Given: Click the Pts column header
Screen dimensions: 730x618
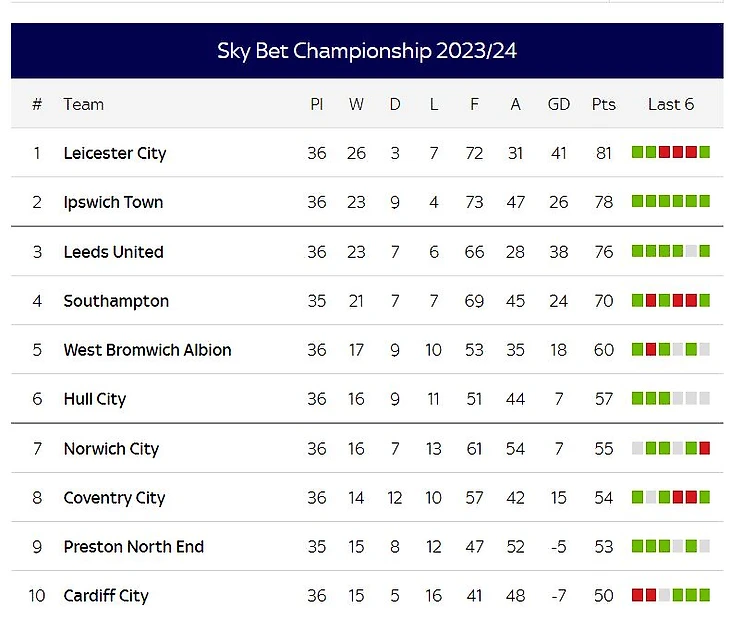Looking at the screenshot, I should click(x=603, y=104).
